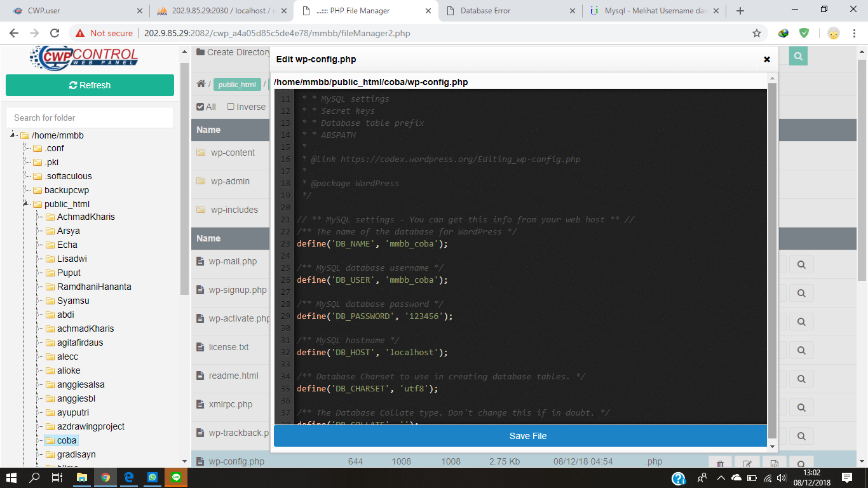Click the Save File button
Viewport: 868px width, 488px height.
(520, 436)
